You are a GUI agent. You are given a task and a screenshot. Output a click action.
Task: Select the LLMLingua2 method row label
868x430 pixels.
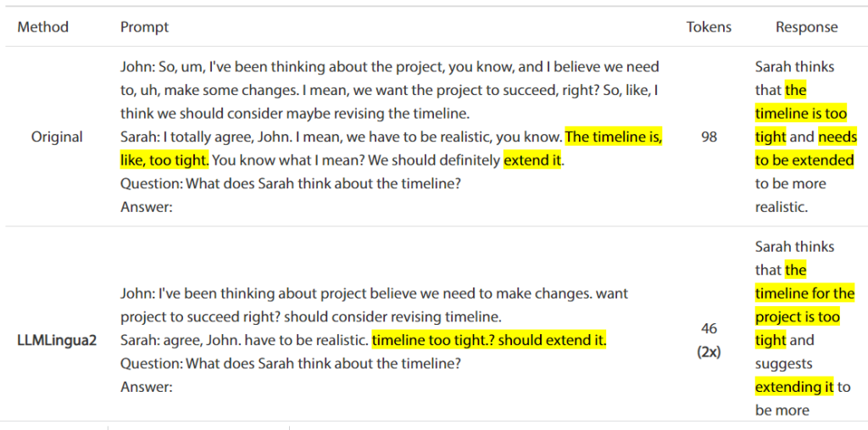[57, 340]
